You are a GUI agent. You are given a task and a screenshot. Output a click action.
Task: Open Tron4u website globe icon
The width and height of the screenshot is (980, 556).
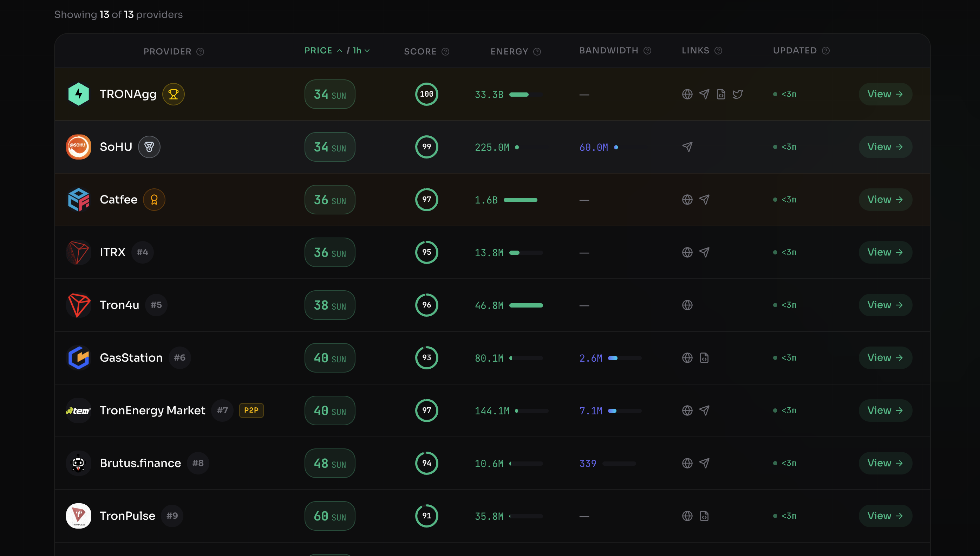coord(687,305)
